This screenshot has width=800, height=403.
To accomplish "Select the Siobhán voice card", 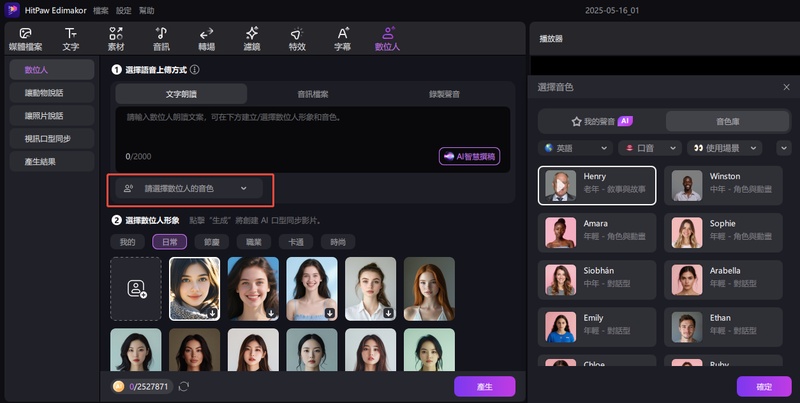I will point(597,280).
